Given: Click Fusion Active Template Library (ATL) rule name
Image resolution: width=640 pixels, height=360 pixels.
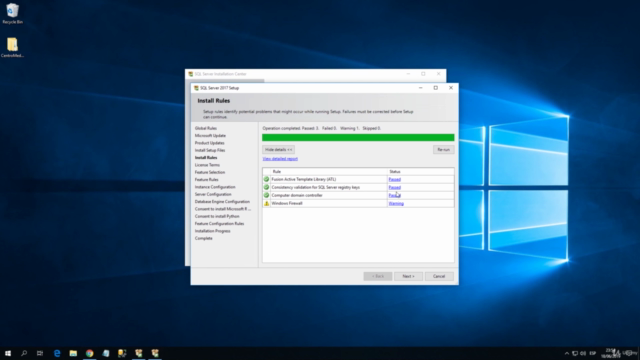Looking at the screenshot, I should pos(304,179).
